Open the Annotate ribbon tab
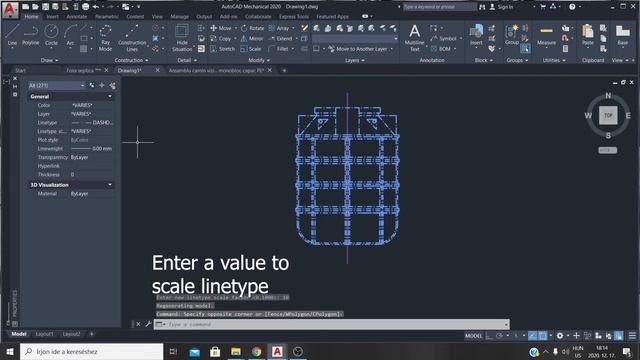640x360 pixels. coord(77,17)
